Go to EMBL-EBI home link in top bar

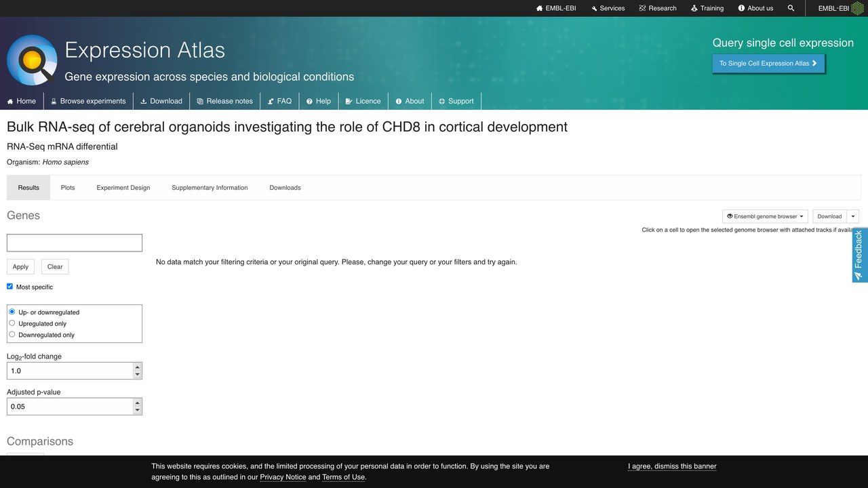pyautogui.click(x=556, y=8)
